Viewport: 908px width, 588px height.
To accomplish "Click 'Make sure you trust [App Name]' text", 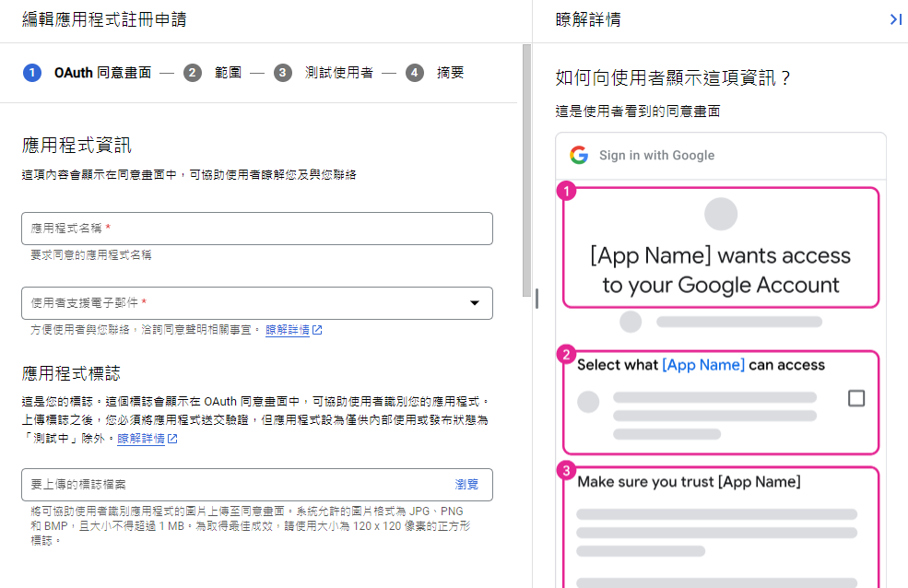I will click(690, 482).
